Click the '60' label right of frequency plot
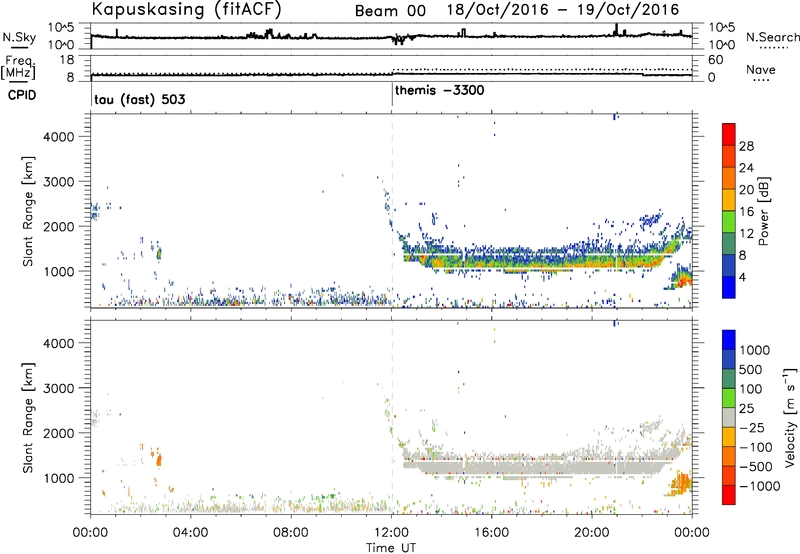 click(x=715, y=60)
